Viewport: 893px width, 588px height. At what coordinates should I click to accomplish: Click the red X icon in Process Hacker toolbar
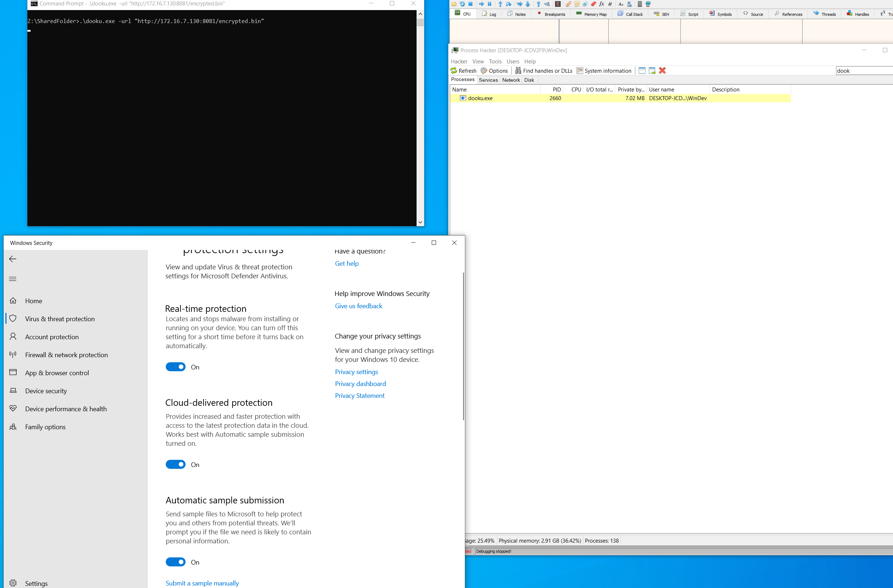(x=662, y=71)
